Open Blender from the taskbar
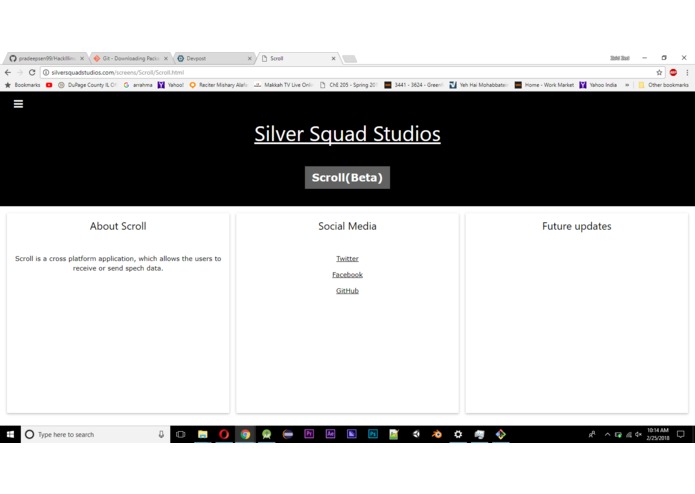The height and width of the screenshot is (494, 695). (437, 435)
